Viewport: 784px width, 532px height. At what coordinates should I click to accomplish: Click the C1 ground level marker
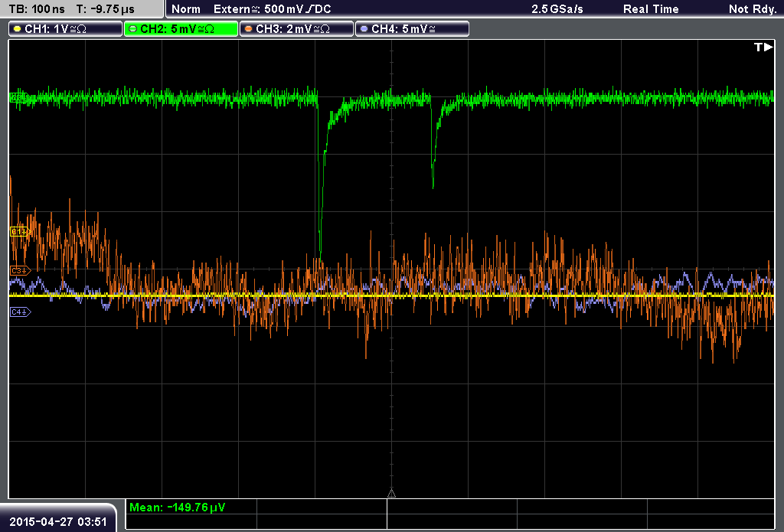pos(20,231)
